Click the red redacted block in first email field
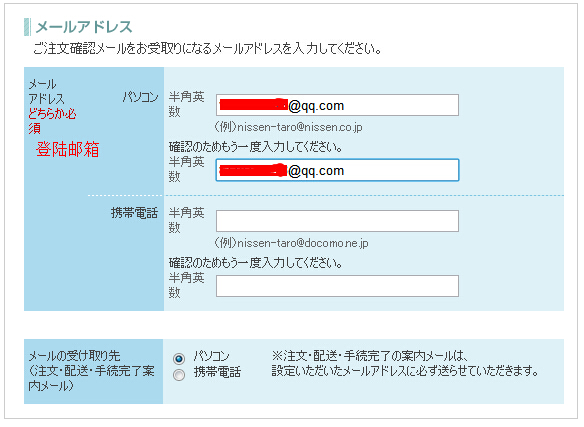584x427 pixels. tap(254, 104)
